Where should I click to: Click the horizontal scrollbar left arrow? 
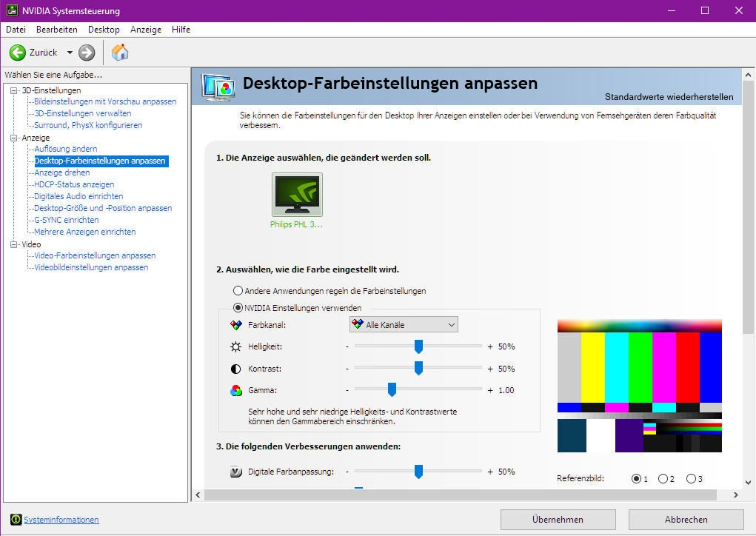coord(198,495)
